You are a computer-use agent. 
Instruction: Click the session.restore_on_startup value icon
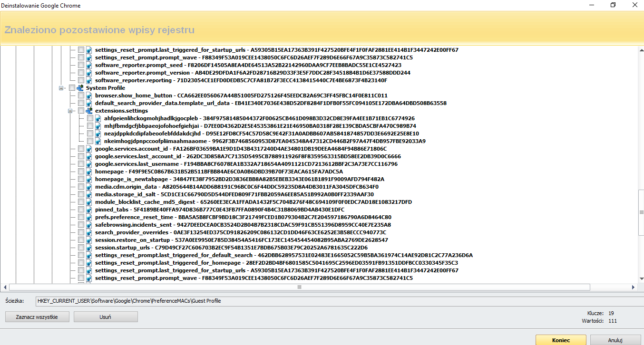[89, 240]
